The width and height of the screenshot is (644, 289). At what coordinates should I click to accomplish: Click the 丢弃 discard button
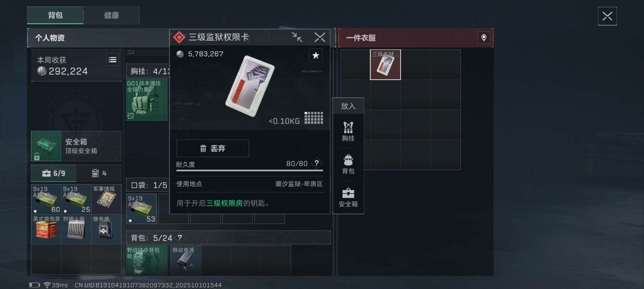coord(213,149)
